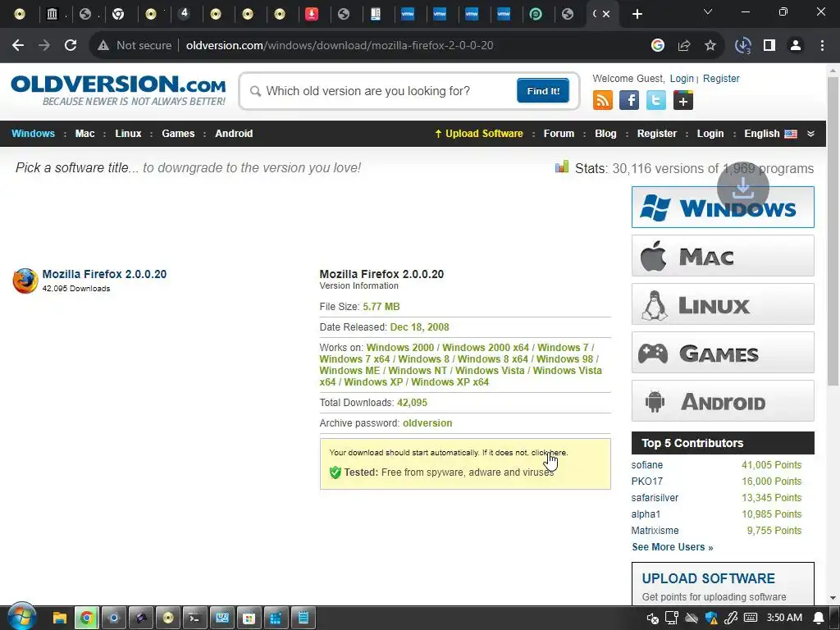Click the Google icon in the address bar
This screenshot has width=840, height=630.
click(x=658, y=46)
